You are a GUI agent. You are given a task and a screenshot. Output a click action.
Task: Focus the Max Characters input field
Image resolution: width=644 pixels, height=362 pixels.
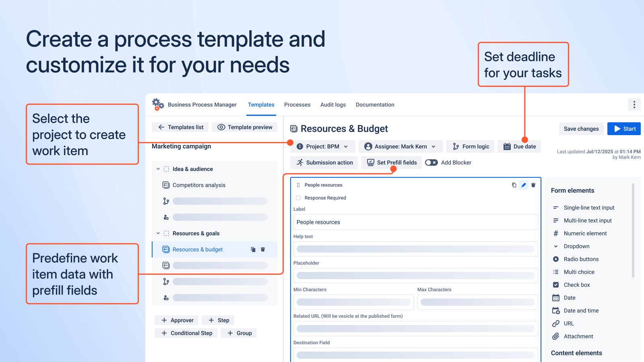coord(478,302)
